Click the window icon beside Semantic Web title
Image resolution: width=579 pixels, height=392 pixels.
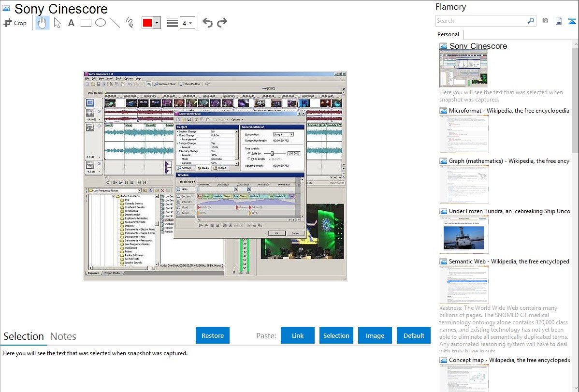[x=443, y=261]
